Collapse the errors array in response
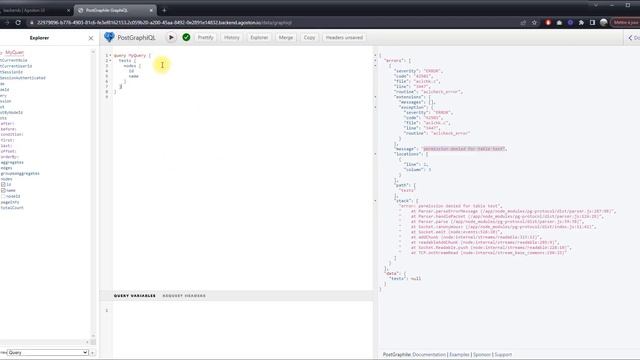The image size is (640, 360). point(376,60)
